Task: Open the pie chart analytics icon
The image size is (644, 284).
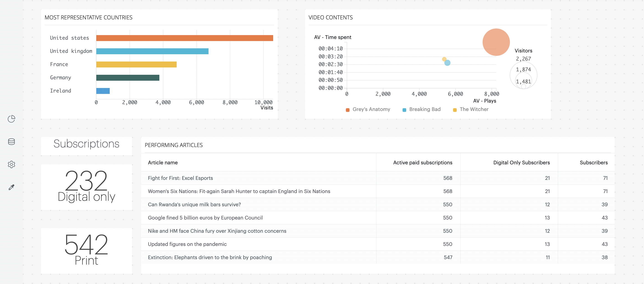Action: (11, 119)
